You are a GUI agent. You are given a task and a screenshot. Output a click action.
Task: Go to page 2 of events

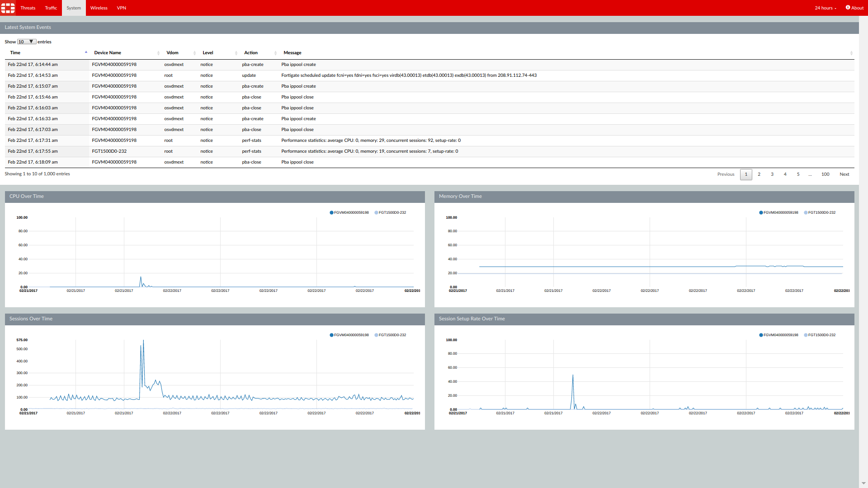pos(759,174)
